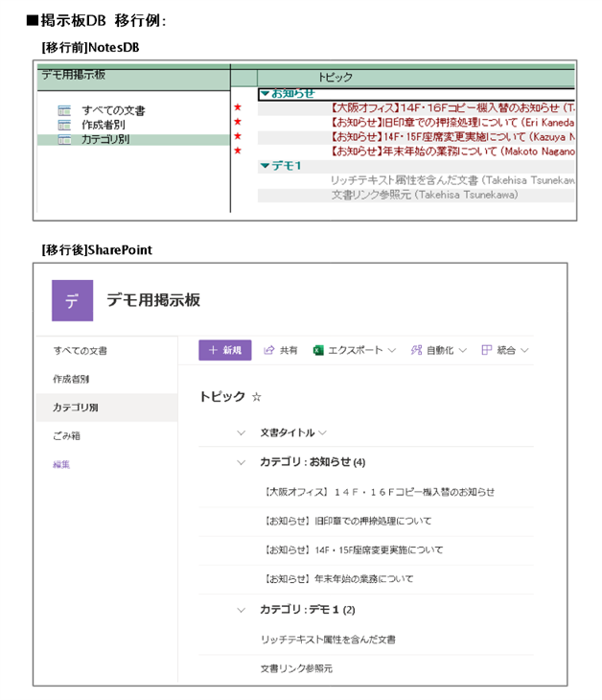The height and width of the screenshot is (700, 602).
Task: Click the red star beside 座席変更実施 row
Action: (x=238, y=136)
